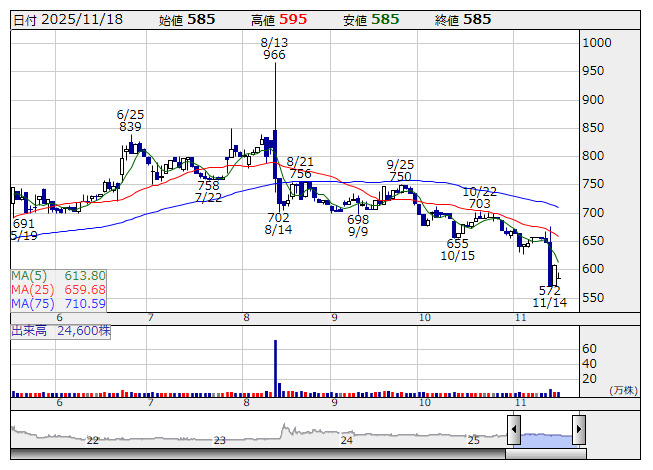The width and height of the screenshot is (653, 470).
Task: Click the 安値 585 low price
Action: 371,20
